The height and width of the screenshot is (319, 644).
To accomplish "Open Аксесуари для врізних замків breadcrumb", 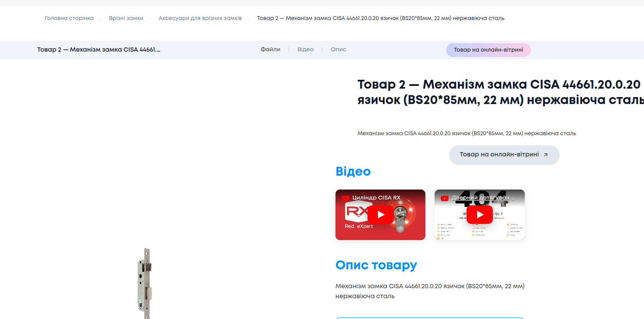I will [200, 18].
